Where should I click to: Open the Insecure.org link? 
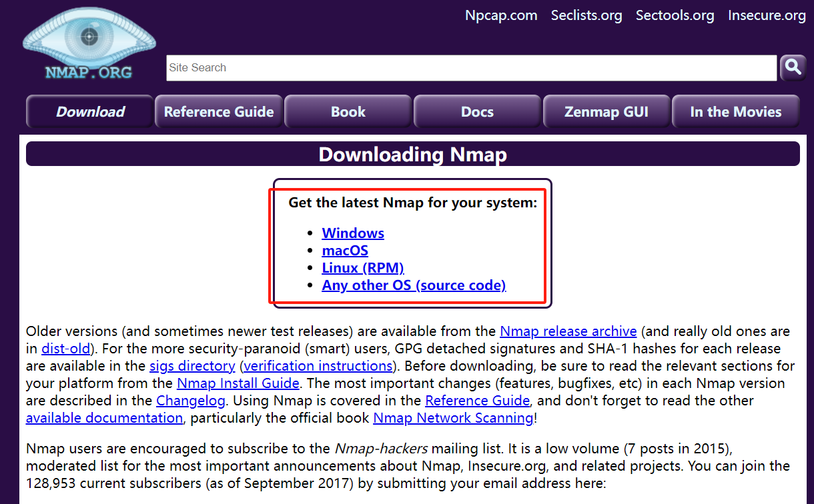767,15
